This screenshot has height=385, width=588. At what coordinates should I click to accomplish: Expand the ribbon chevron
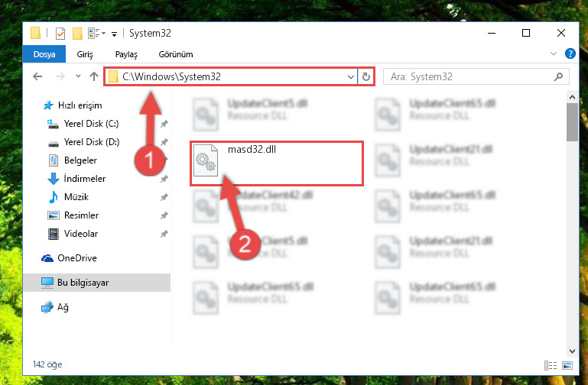[553, 54]
